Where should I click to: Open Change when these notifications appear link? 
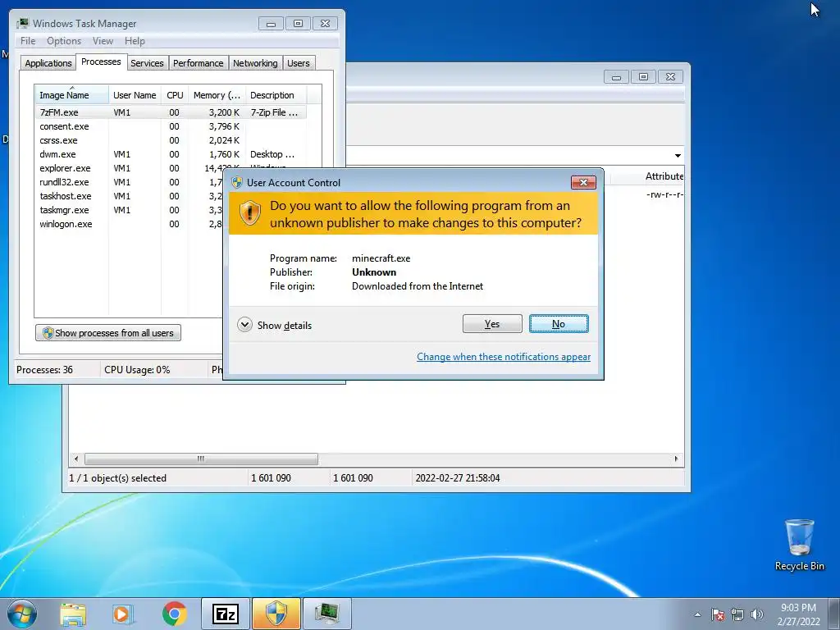(504, 357)
